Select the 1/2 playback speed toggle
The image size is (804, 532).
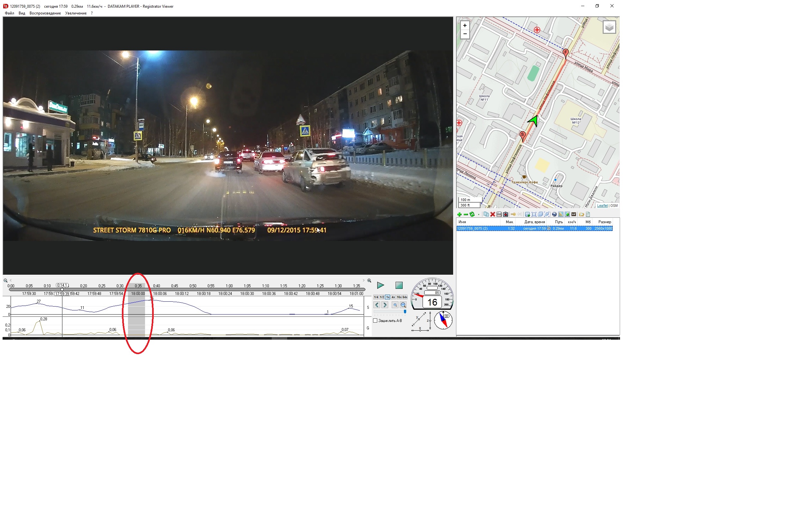tap(382, 297)
